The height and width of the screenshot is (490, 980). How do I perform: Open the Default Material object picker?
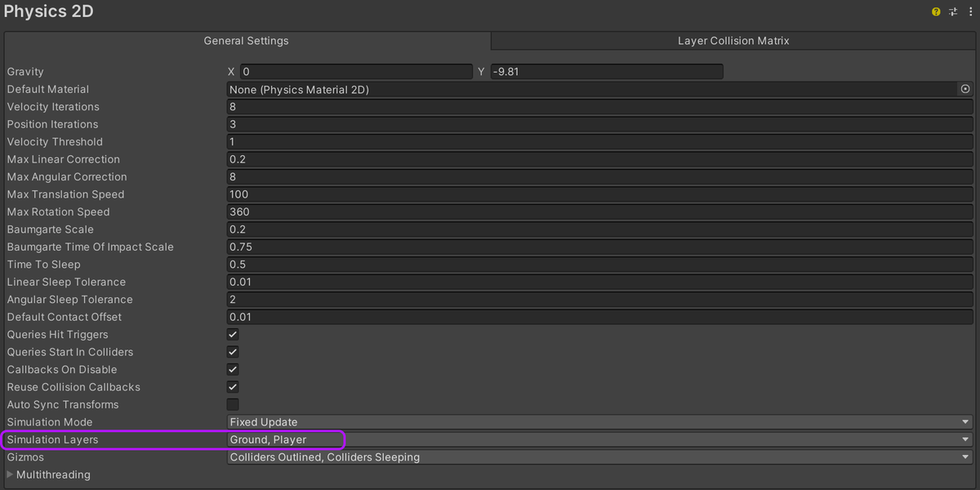pos(965,89)
